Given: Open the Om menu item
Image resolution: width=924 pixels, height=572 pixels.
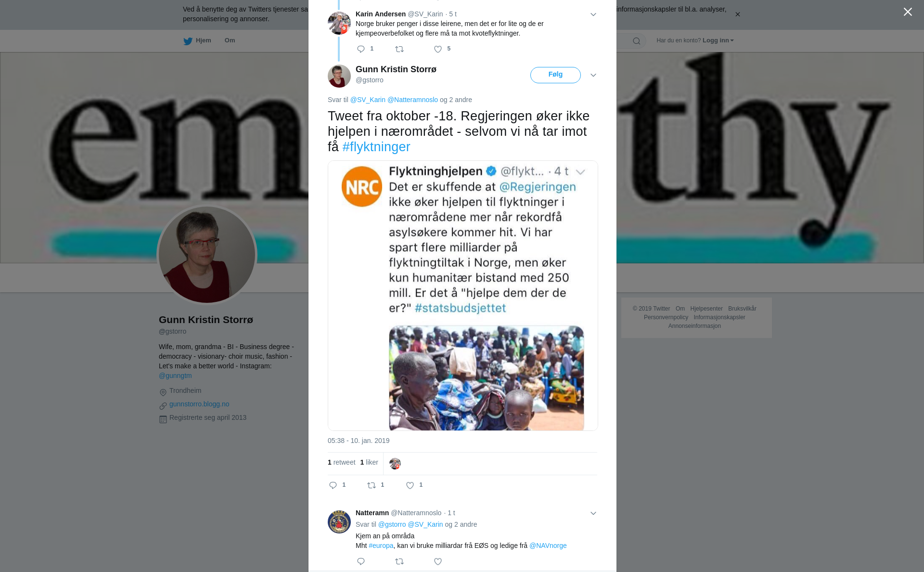Looking at the screenshot, I should tap(230, 40).
